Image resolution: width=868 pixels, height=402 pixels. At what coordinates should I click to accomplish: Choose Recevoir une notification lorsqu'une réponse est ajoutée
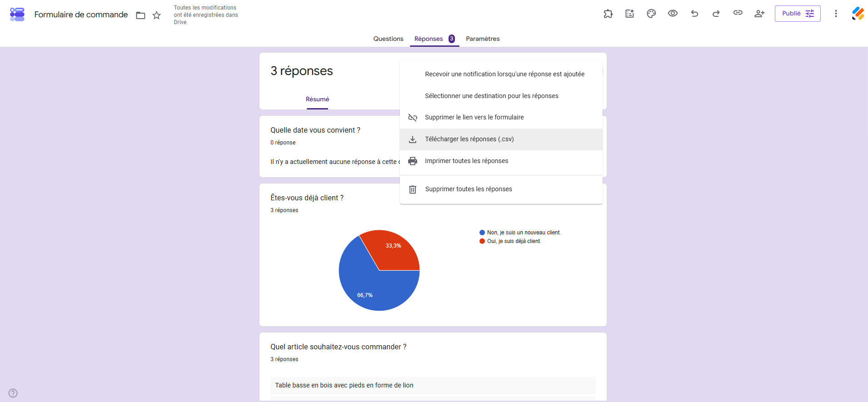(x=501, y=74)
